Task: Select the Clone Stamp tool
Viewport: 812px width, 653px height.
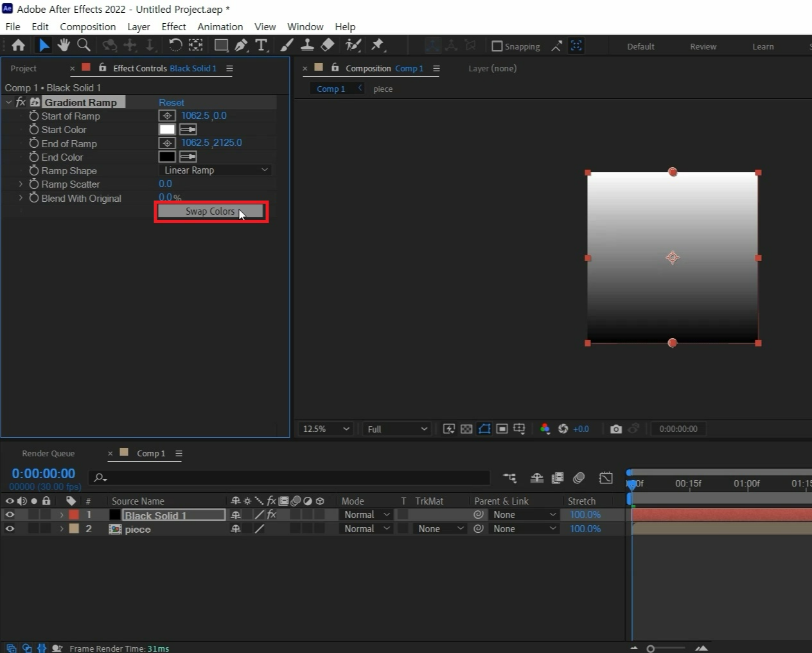Action: pos(308,45)
